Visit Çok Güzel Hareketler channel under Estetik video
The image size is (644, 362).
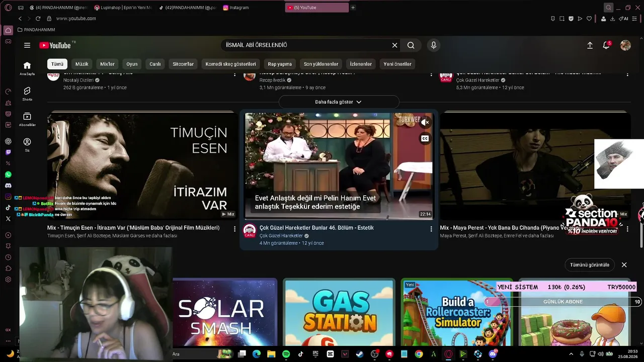click(x=281, y=236)
